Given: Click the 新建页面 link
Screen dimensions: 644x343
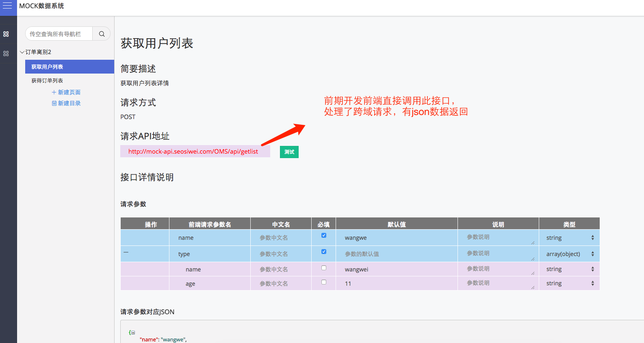Looking at the screenshot, I should [x=66, y=92].
